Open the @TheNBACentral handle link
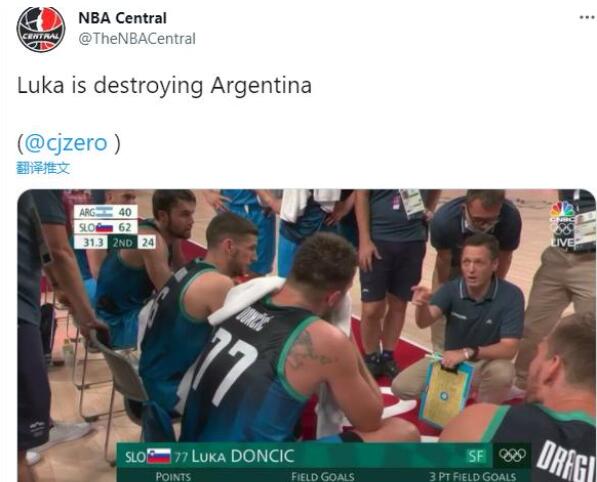597x482 pixels. pos(137,39)
